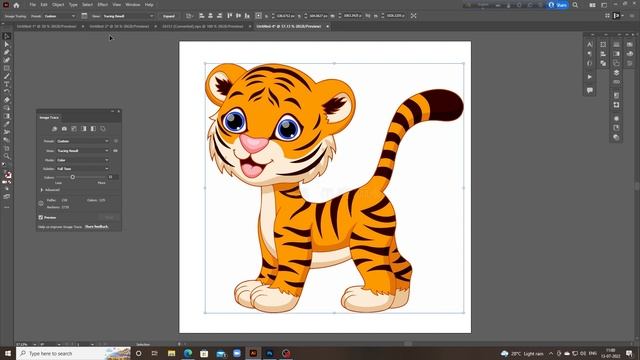
Task: Select the Direct Selection tool
Action: point(7,44)
